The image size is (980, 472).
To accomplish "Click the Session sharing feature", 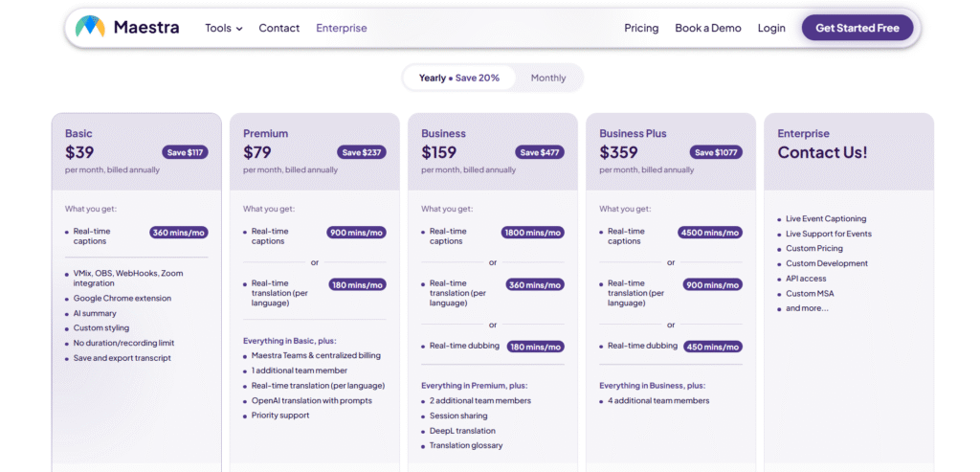I will [458, 416].
